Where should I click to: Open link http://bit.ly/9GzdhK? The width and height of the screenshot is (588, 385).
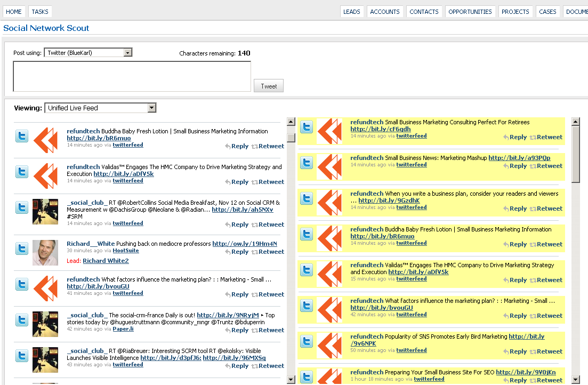point(389,200)
